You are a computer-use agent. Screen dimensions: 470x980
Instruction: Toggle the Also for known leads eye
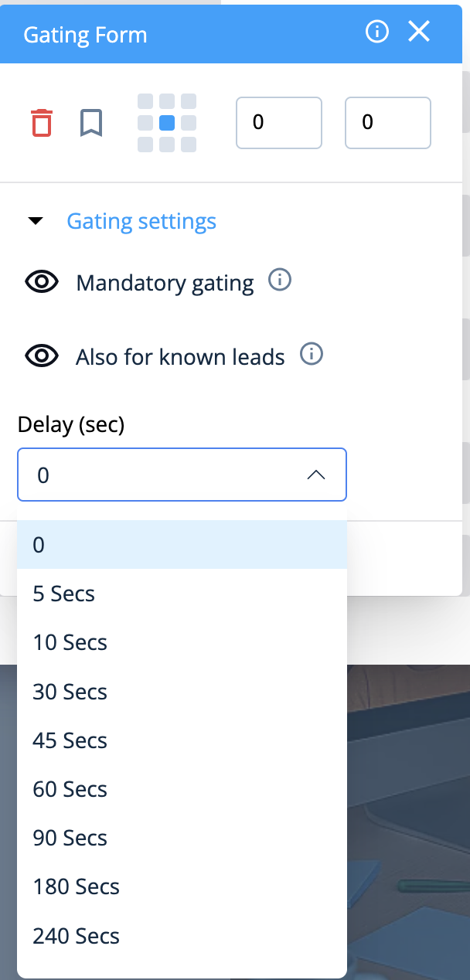tap(42, 356)
